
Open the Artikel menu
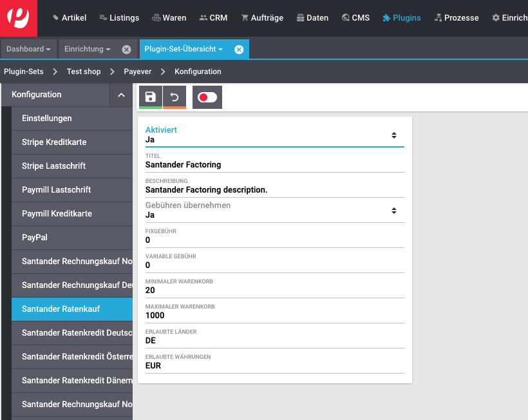click(70, 18)
